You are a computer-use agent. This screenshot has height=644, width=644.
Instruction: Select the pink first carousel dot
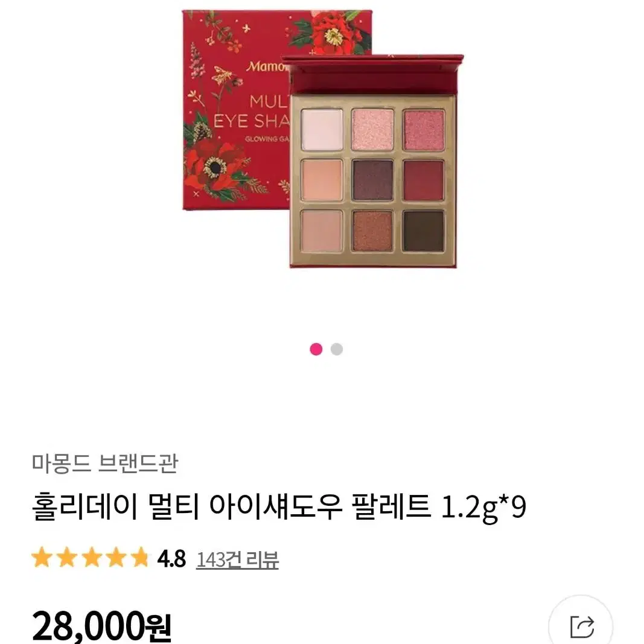[x=316, y=349]
